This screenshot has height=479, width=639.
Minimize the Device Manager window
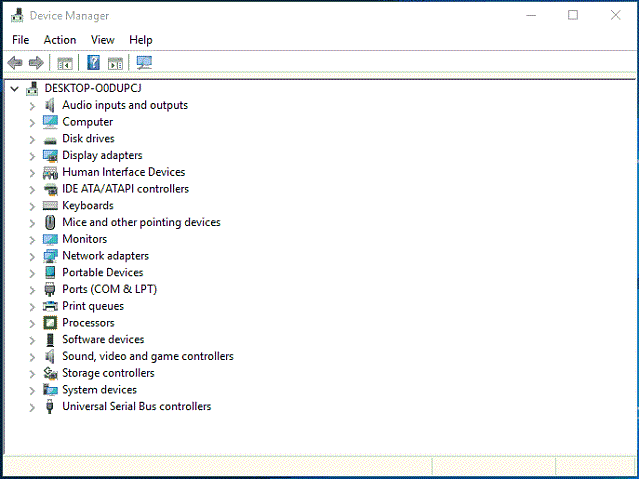click(531, 15)
